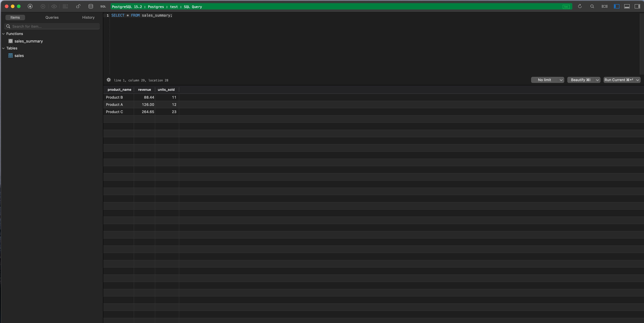Open the SQL query editor button
644x323 pixels.
point(103,6)
